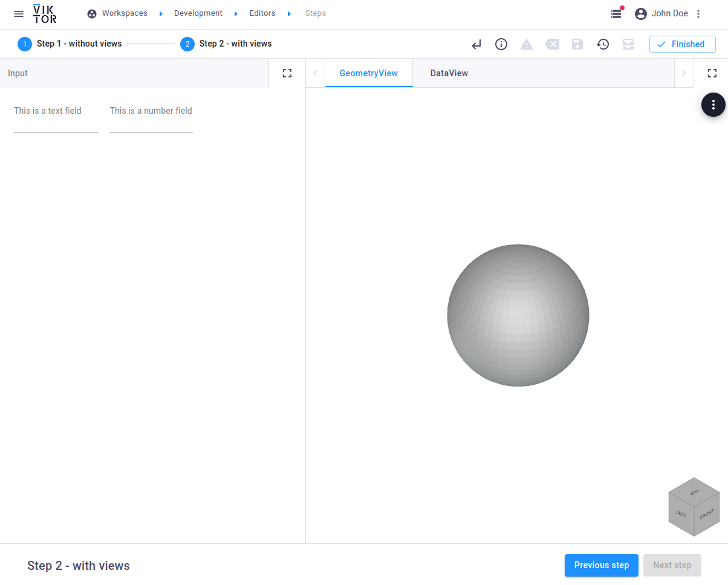Click the Previous step button
This screenshot has width=728, height=585.
point(601,565)
